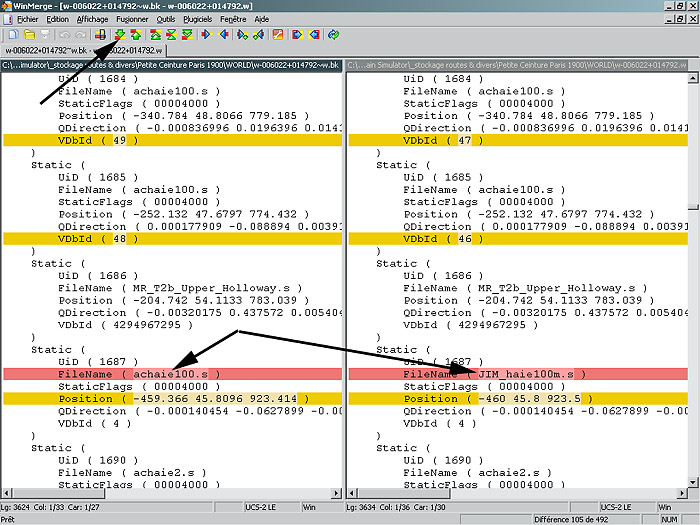This screenshot has width=700, height=525.
Task: Copy all differences to right icon
Action: 297,34
